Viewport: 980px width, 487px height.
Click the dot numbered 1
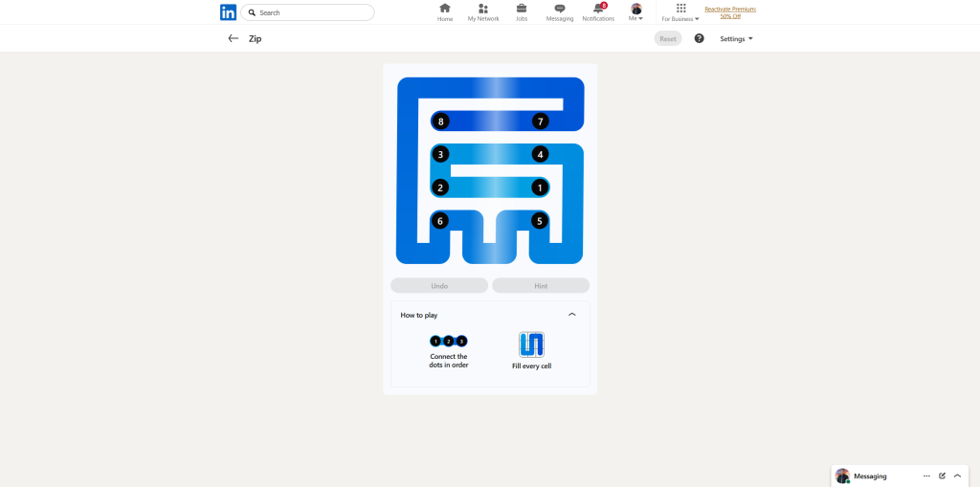coord(541,187)
